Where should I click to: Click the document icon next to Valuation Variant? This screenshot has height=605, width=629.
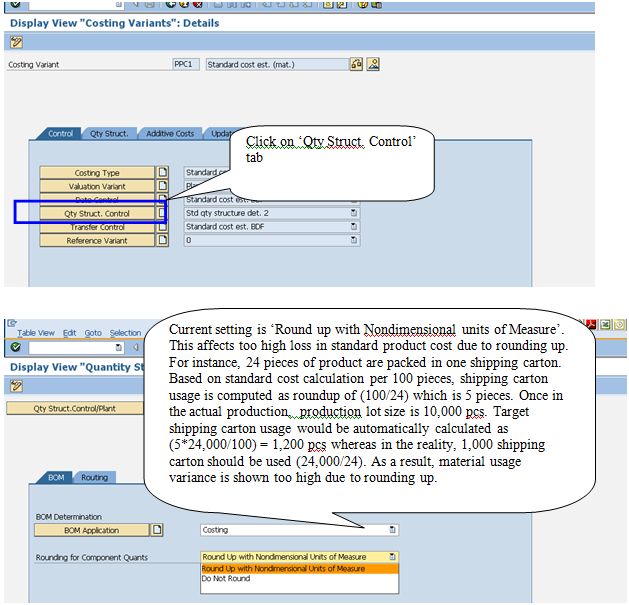pyautogui.click(x=163, y=186)
